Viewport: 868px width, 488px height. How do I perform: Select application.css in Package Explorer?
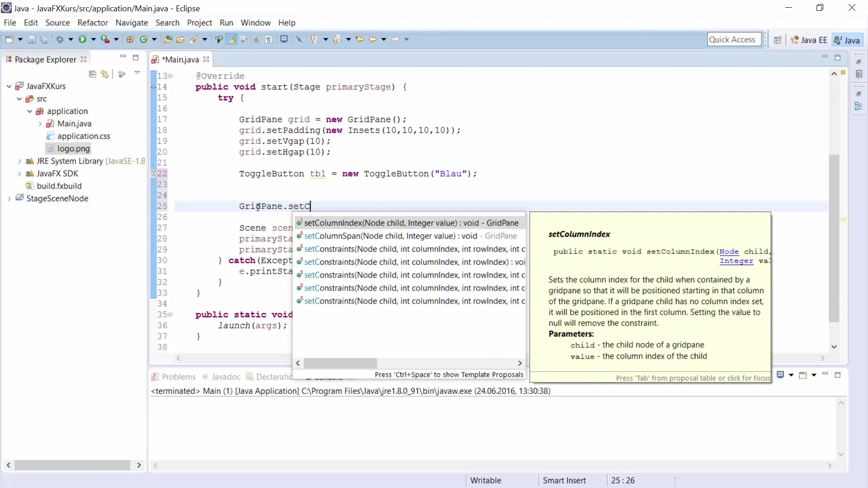[83, 136]
